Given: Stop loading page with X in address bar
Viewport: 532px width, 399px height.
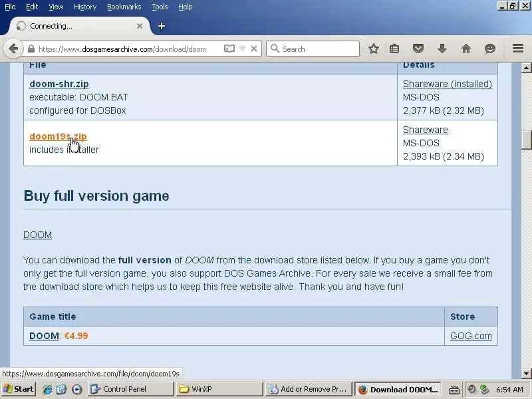Looking at the screenshot, I should point(254,49).
